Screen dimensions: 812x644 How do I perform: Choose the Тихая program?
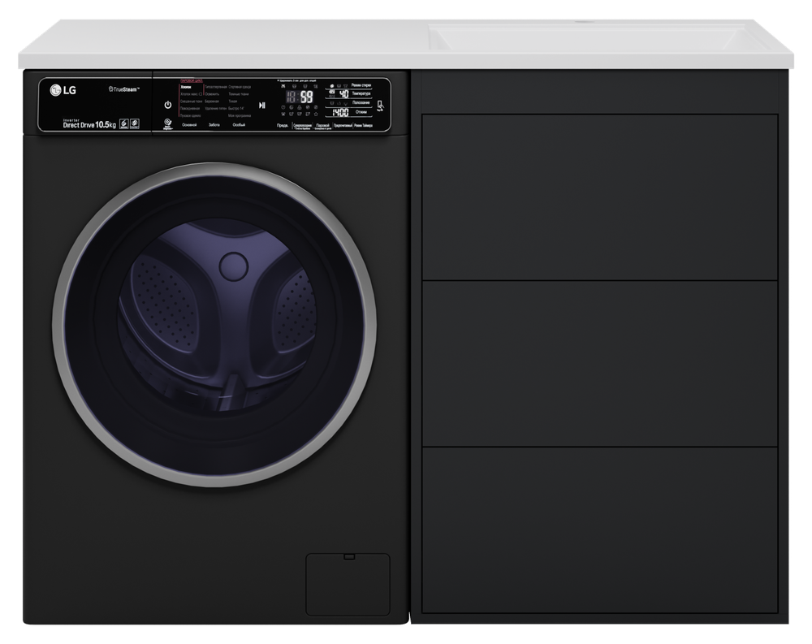(x=233, y=102)
